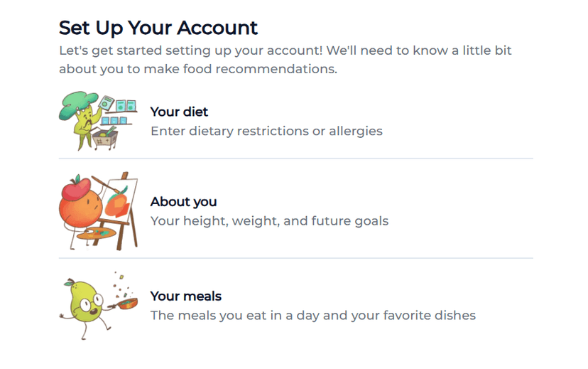
Task: Open the About you section
Action: click(x=183, y=202)
